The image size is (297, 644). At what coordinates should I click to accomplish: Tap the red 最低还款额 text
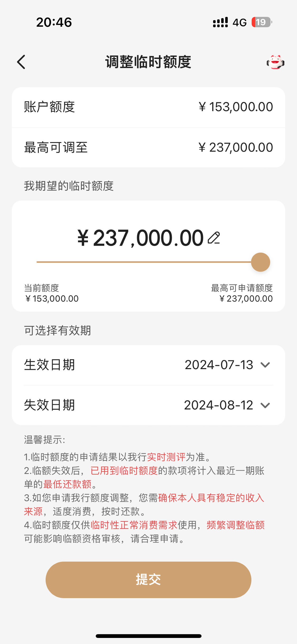click(67, 484)
